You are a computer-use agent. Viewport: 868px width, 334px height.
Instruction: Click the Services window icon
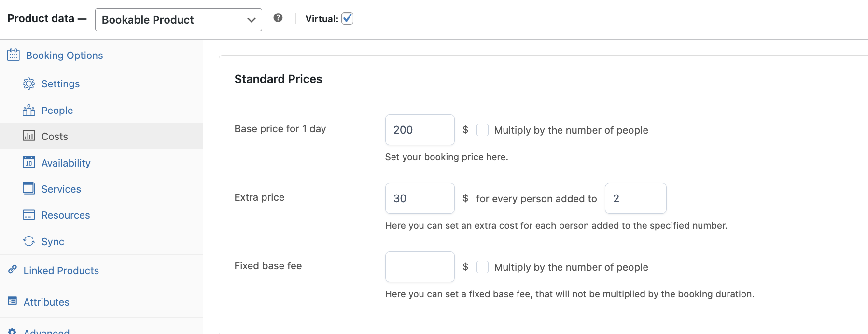(29, 189)
